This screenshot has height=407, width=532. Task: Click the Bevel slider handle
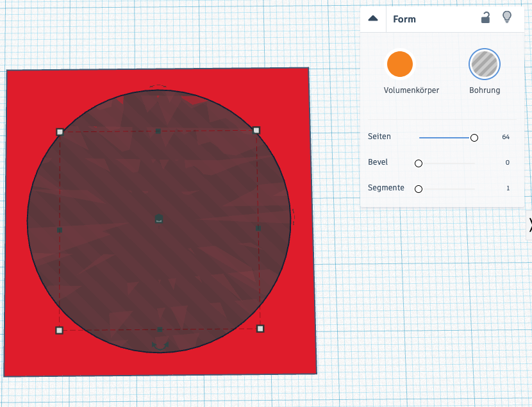pos(419,163)
